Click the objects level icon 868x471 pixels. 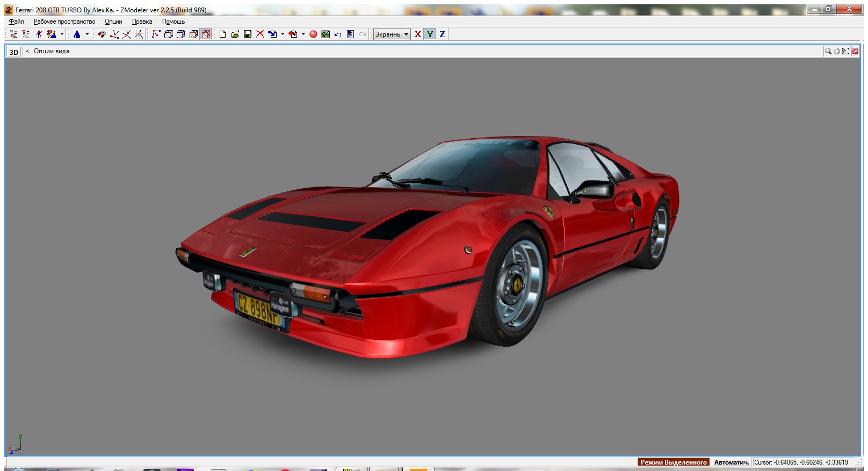point(52,34)
